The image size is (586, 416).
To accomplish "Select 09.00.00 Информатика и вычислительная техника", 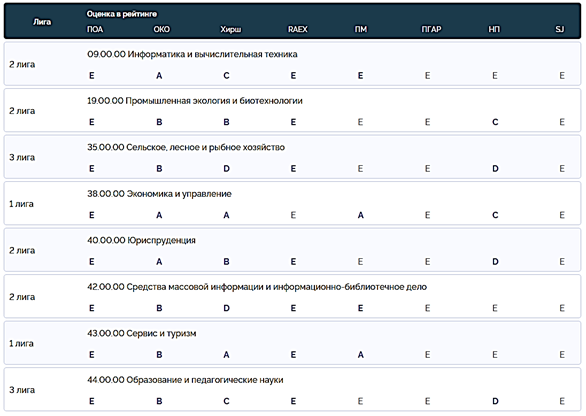I will [192, 54].
